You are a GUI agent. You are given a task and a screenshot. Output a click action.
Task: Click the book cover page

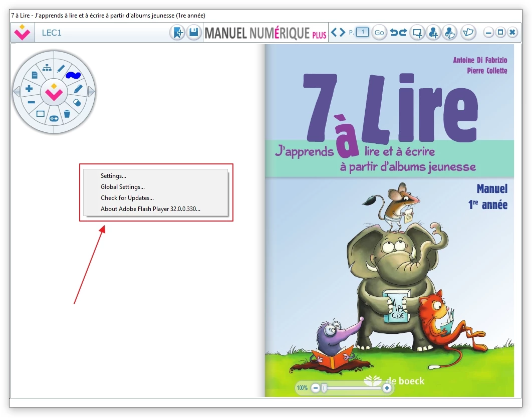coord(390,221)
